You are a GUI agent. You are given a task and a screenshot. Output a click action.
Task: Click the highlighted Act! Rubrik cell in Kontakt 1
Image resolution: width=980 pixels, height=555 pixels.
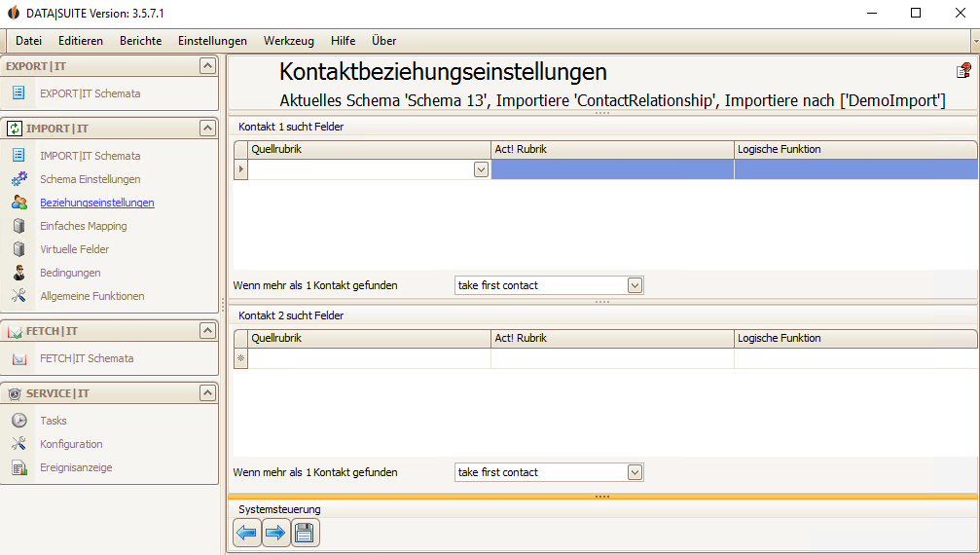pos(612,169)
